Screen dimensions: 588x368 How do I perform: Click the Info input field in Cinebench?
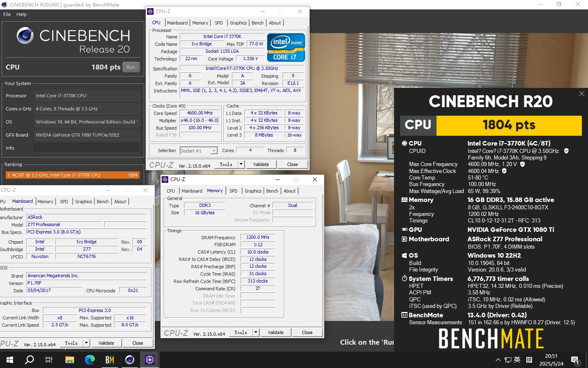87,148
